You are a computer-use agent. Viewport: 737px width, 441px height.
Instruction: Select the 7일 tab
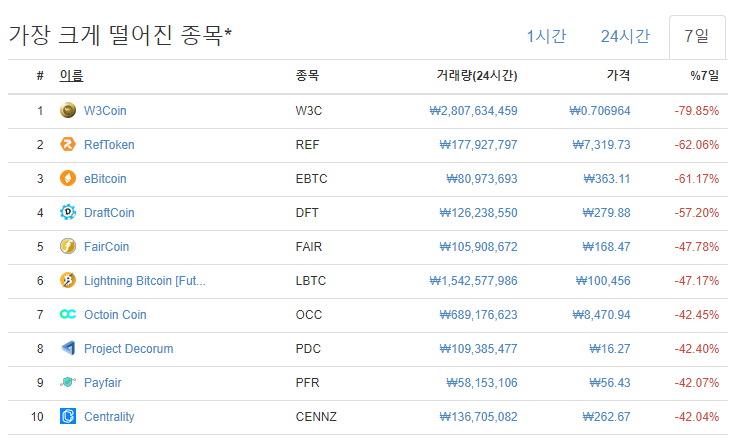pos(697,37)
